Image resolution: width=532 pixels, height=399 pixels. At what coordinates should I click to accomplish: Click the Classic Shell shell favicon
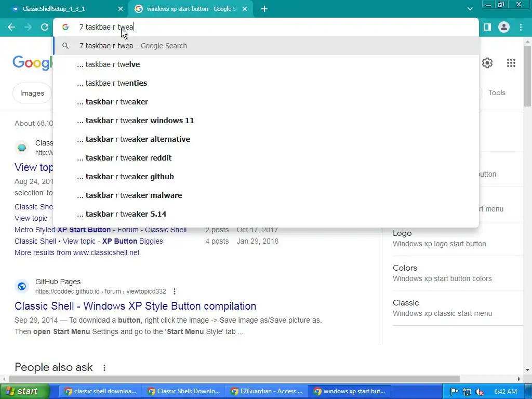pos(22,148)
